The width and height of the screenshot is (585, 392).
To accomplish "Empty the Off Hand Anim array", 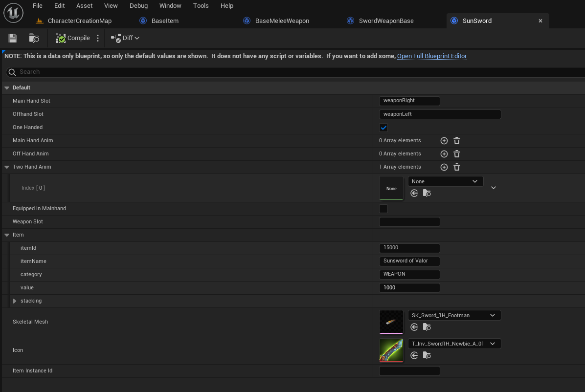I will tap(457, 153).
